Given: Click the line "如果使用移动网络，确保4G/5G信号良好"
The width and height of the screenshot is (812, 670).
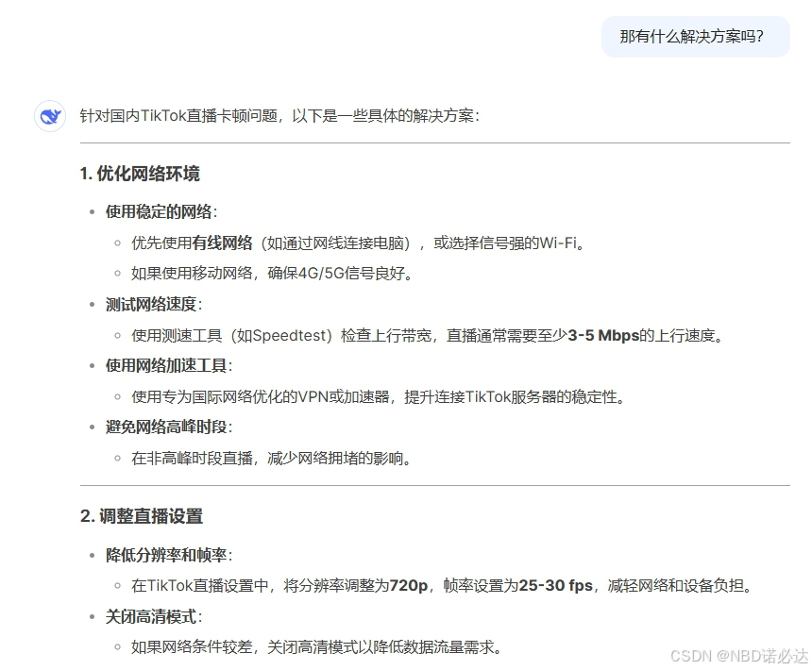Looking at the screenshot, I should pyautogui.click(x=272, y=273).
